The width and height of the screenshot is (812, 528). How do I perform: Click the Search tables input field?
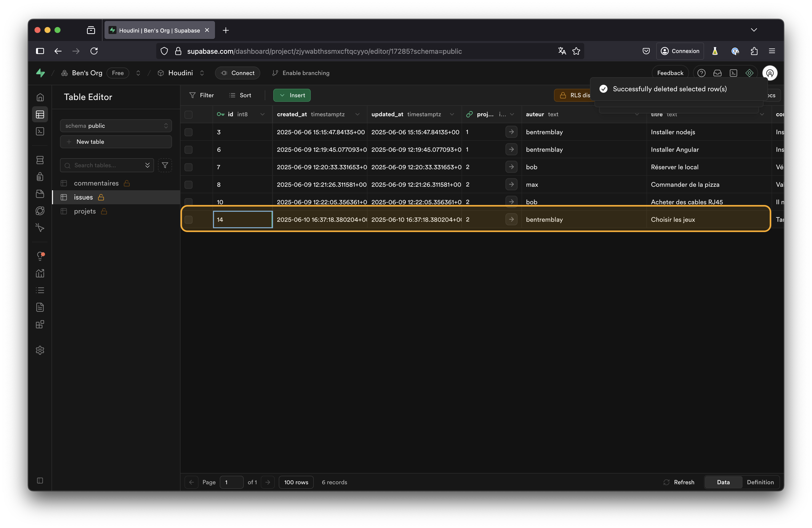(107, 165)
